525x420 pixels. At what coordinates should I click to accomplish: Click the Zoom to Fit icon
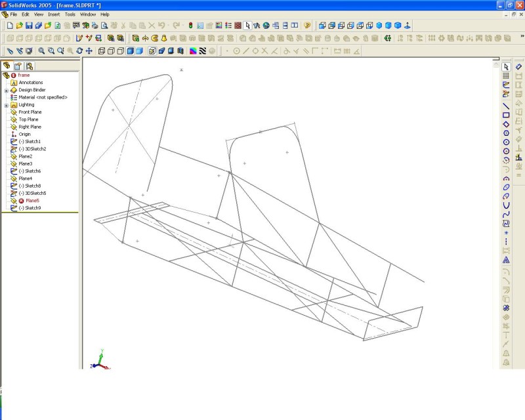41,51
